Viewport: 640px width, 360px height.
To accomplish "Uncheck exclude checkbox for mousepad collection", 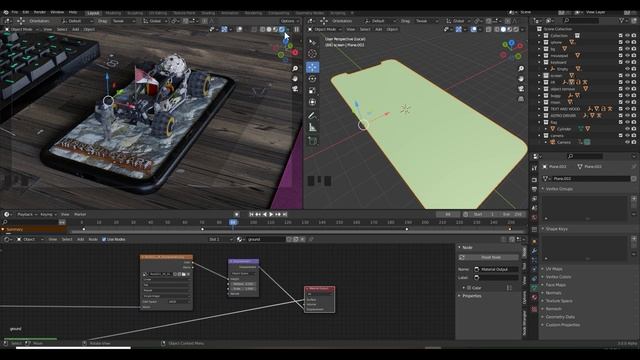I will click(620, 56).
